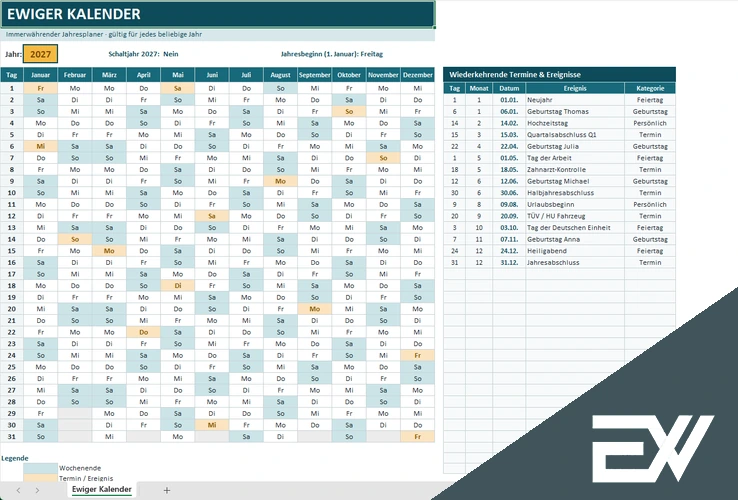Select the Tag der Deutschen Einheit cell
The width and height of the screenshot is (738, 500).
575,228
